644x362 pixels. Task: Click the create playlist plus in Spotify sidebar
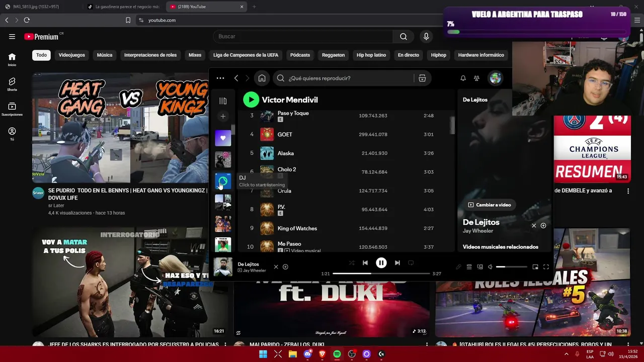coord(223,116)
